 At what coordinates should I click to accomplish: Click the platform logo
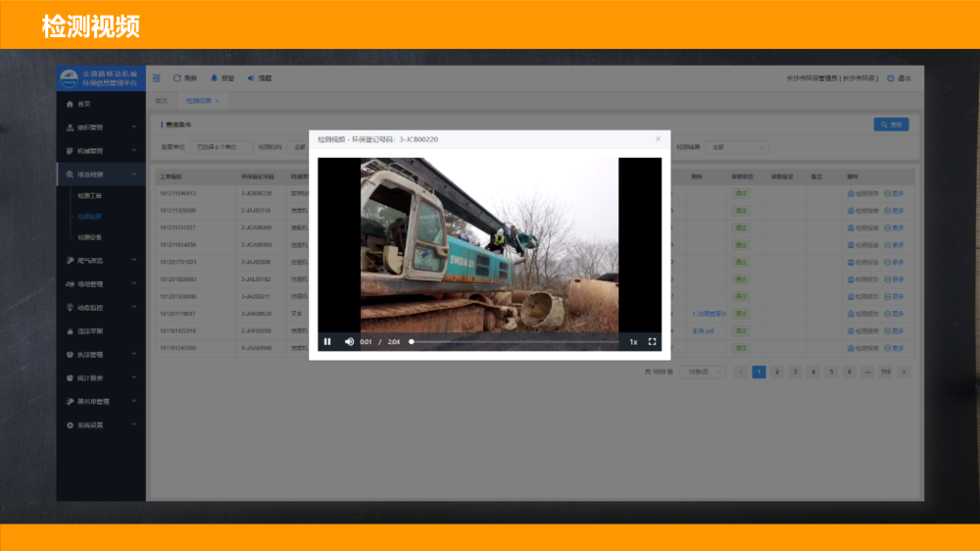[x=69, y=78]
